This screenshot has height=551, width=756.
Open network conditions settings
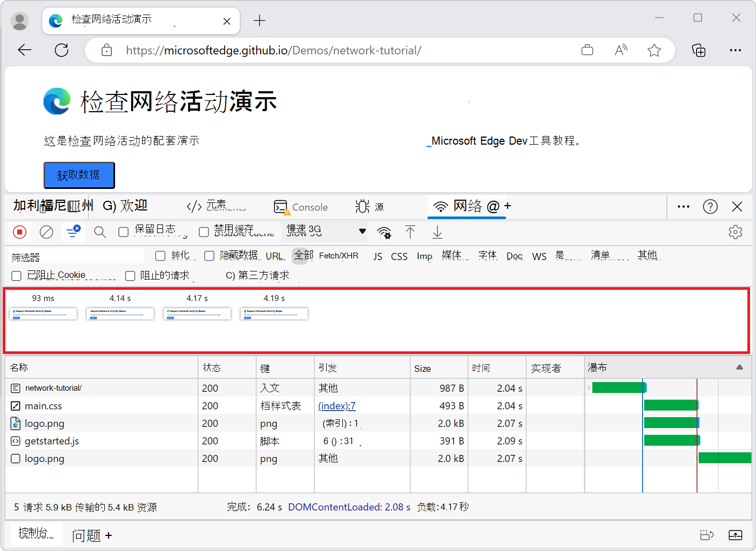click(x=384, y=232)
